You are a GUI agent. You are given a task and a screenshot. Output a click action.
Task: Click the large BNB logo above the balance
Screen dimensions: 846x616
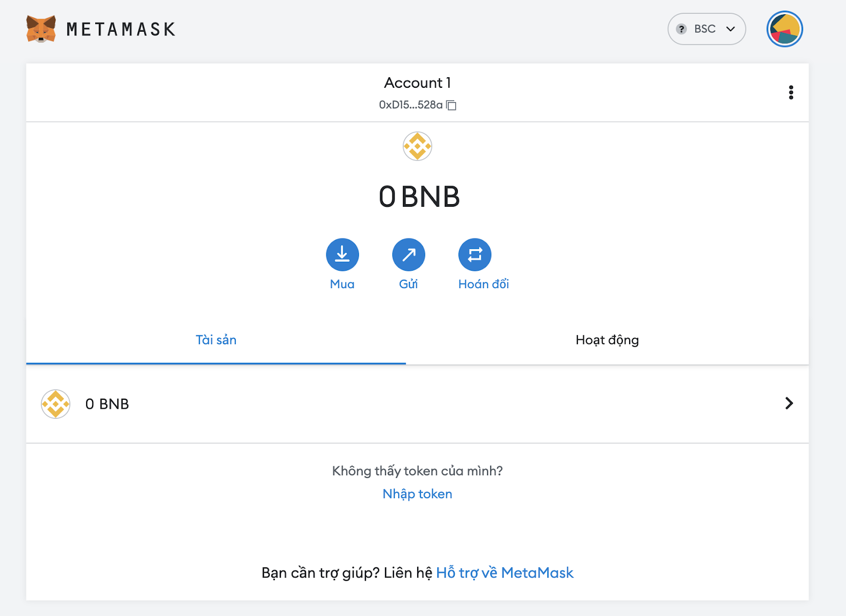point(418,146)
